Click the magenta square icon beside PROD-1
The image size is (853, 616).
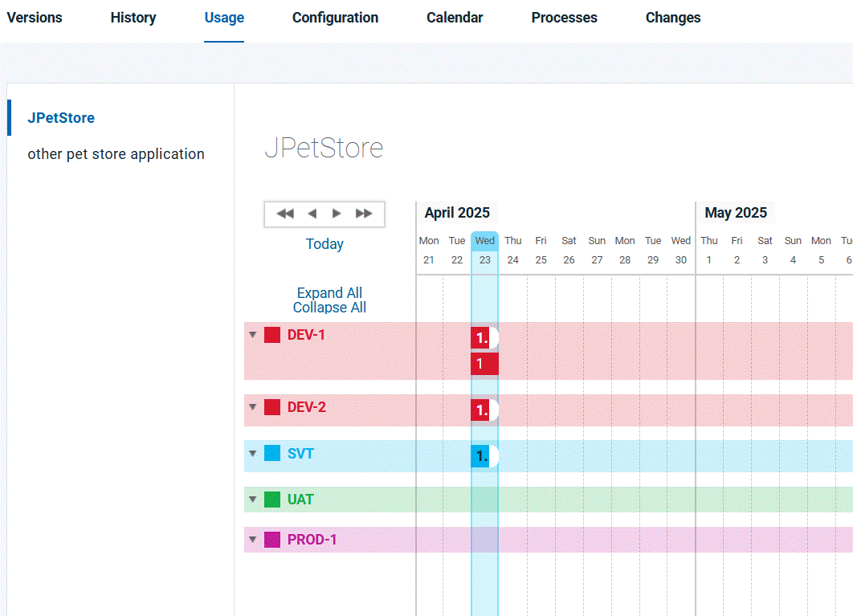pyautogui.click(x=273, y=539)
